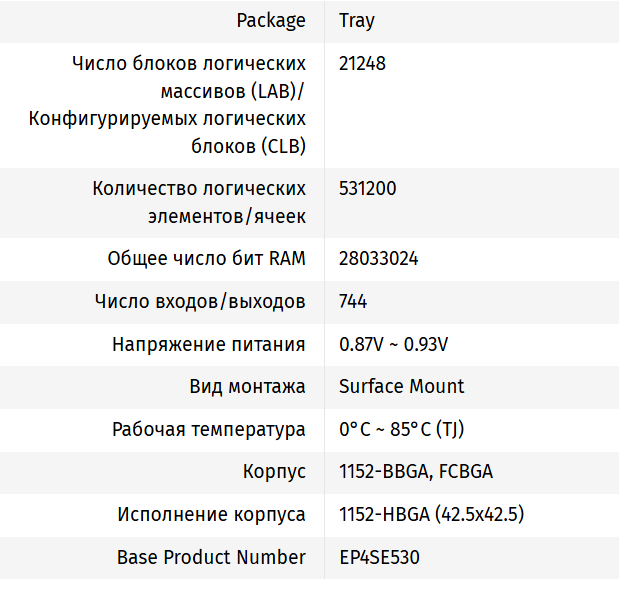Select the 1152-HBGA (42.5x42.5) value
The height and width of the screenshot is (591, 619).
pos(432,515)
